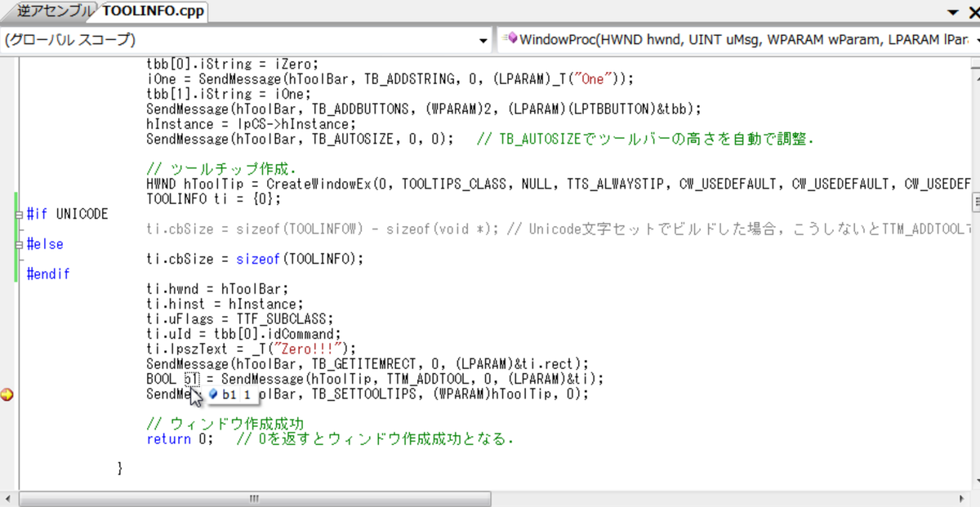Click the b1 1 datatip value

pyautogui.click(x=235, y=394)
